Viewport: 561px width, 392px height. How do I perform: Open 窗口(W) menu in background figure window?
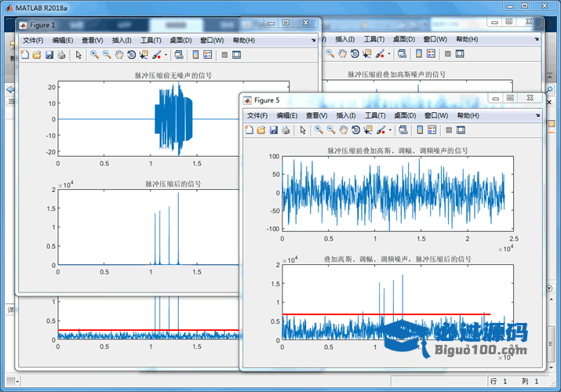pos(435,39)
